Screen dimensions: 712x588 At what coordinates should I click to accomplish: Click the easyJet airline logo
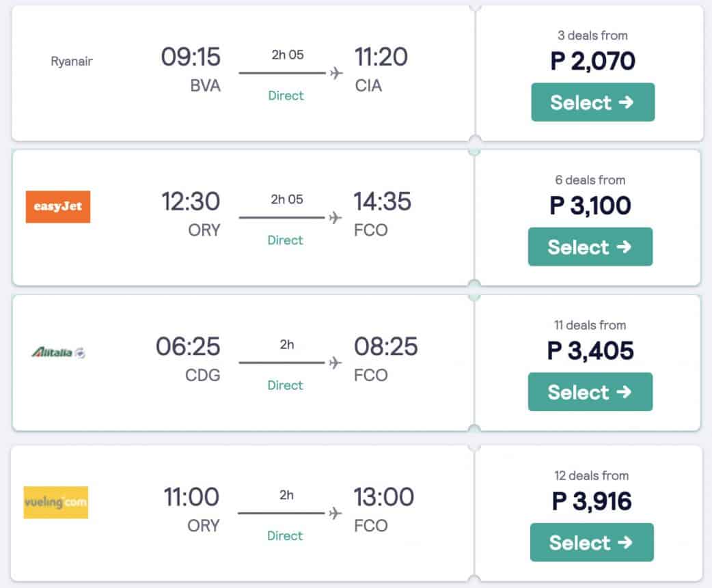58,206
